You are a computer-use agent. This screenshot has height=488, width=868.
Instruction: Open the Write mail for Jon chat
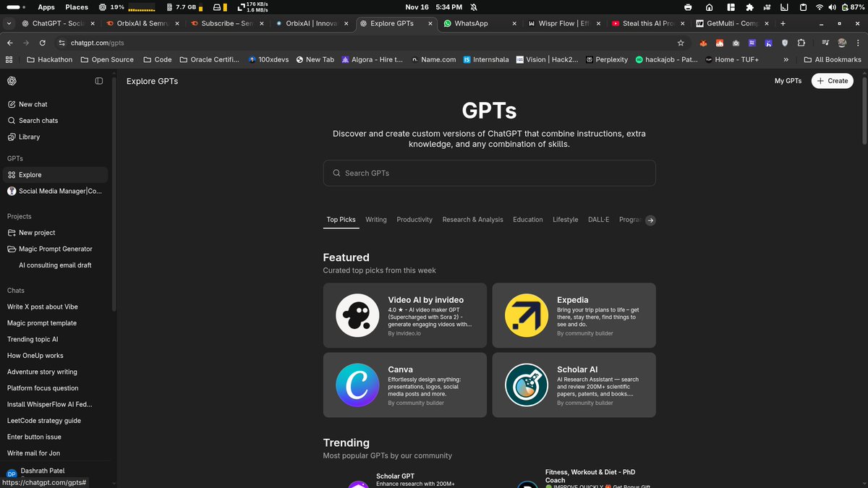coord(55,453)
